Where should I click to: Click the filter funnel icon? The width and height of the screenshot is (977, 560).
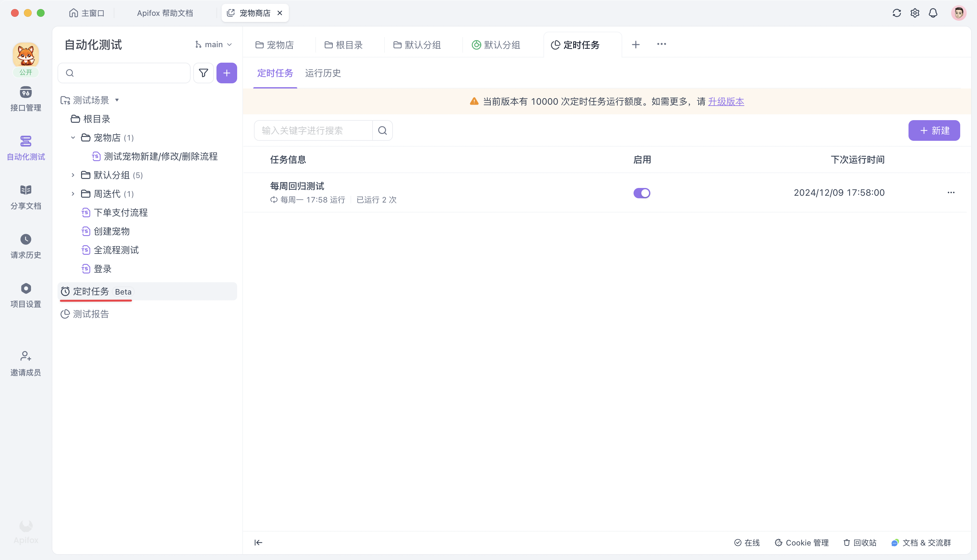point(203,73)
